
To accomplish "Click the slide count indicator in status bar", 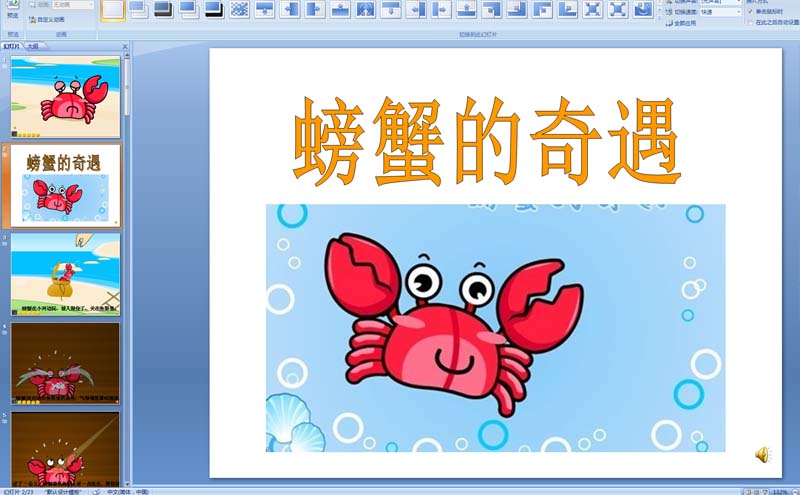I will point(18,492).
